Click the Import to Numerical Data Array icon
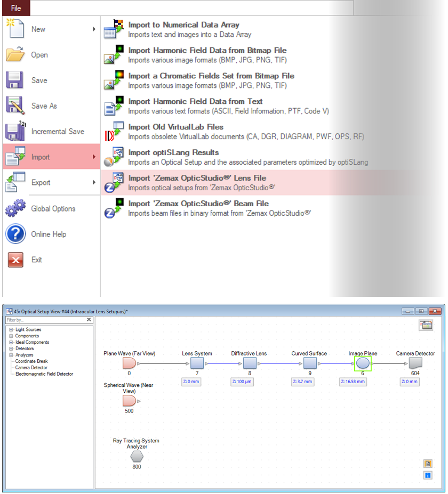Image resolution: width=448 pixels, height=494 pixels. [114, 29]
